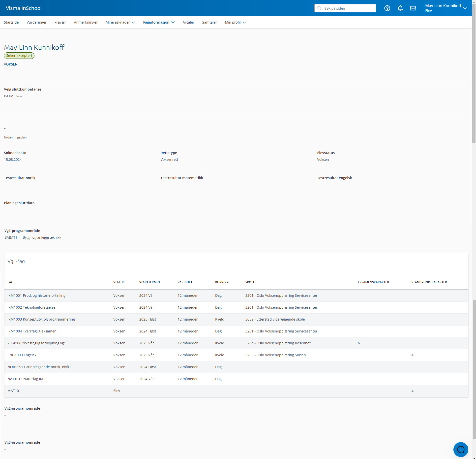Click the search magnifier icon
The height and width of the screenshot is (459, 476).
pyautogui.click(x=319, y=8)
